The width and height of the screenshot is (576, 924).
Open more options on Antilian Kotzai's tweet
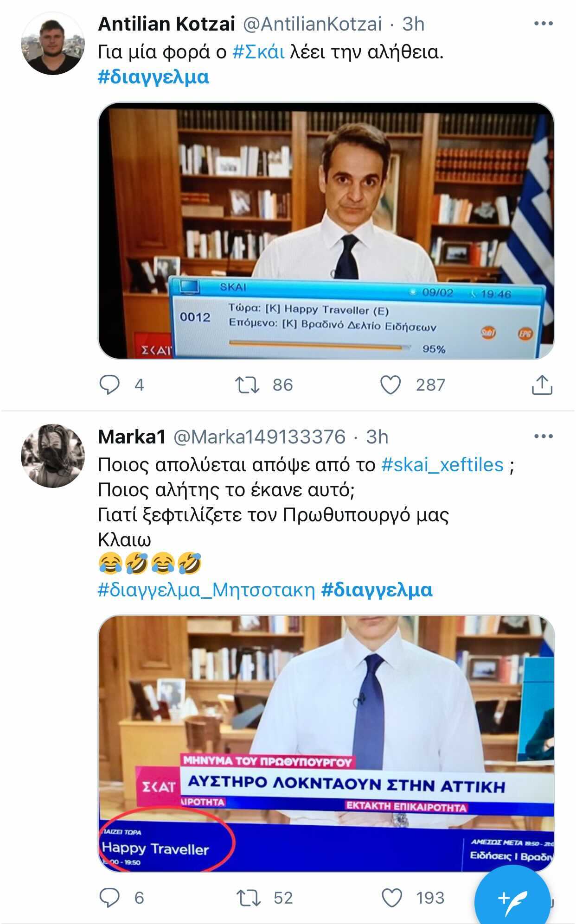click(543, 23)
